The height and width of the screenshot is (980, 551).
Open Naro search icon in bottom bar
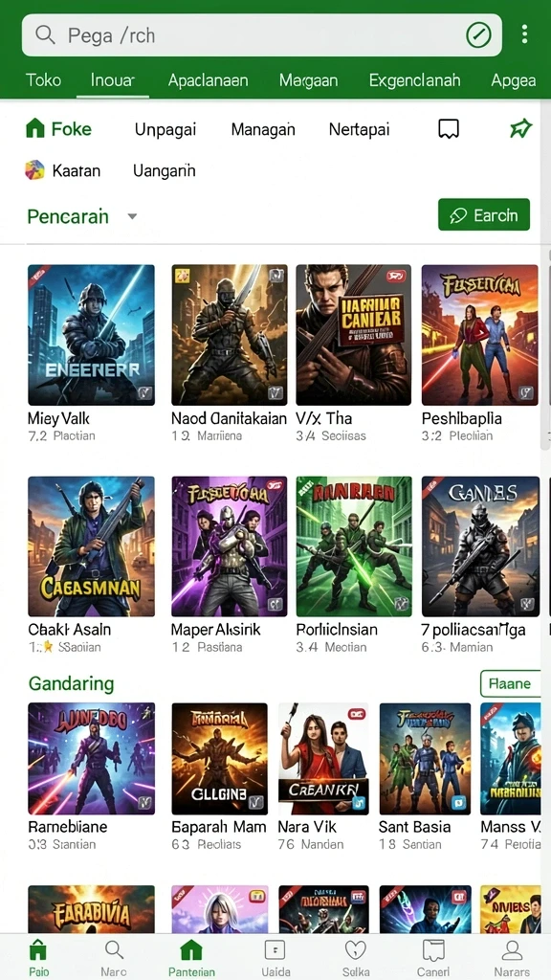(x=114, y=958)
